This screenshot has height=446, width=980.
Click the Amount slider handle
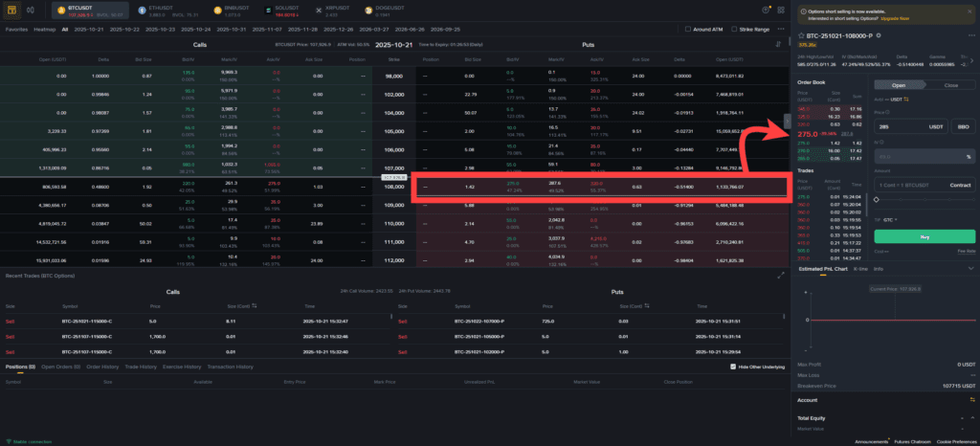pos(877,199)
